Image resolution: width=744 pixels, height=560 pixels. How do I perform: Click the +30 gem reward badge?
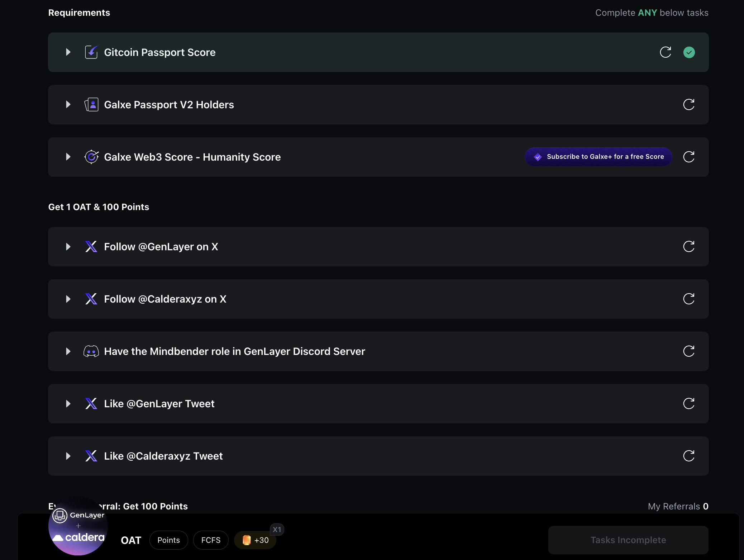click(255, 540)
